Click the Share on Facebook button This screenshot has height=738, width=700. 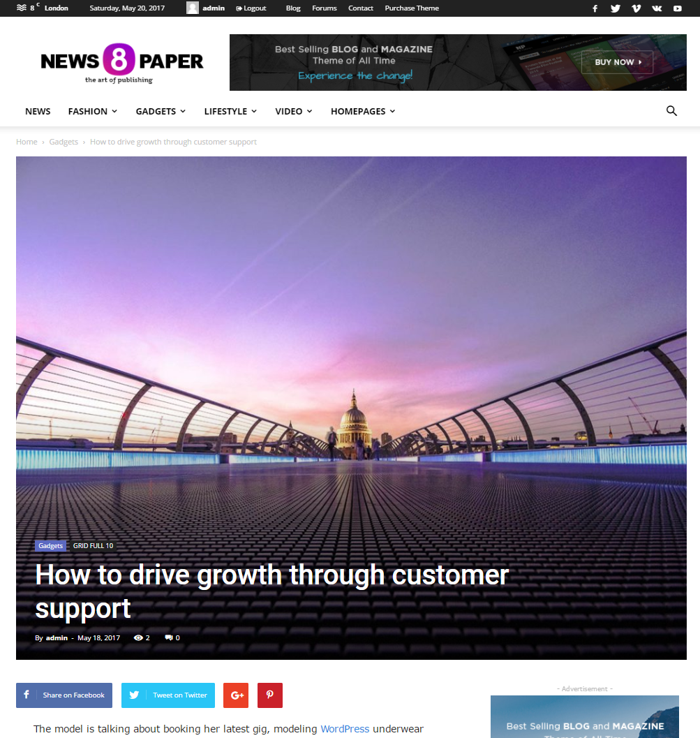coord(64,695)
